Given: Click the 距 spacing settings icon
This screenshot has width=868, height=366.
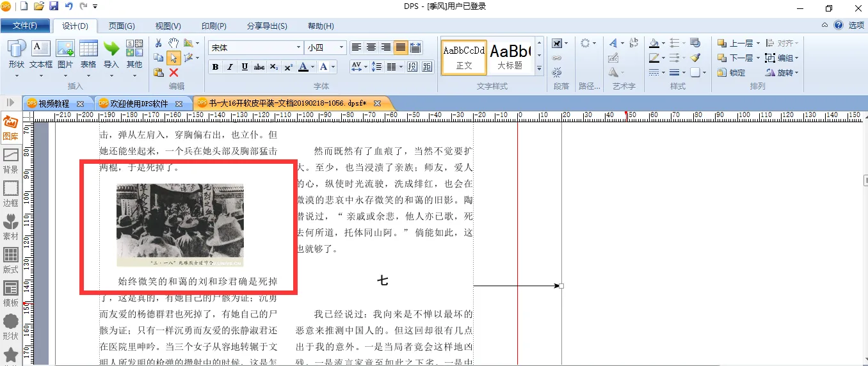Looking at the screenshot, I should click(x=428, y=67).
